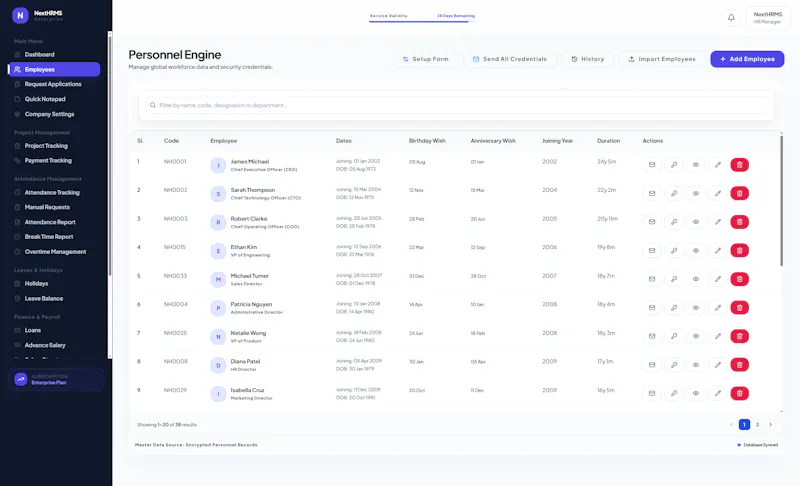The height and width of the screenshot is (486, 800).
Task: Delete Isabella Cruz's record
Action: [740, 393]
